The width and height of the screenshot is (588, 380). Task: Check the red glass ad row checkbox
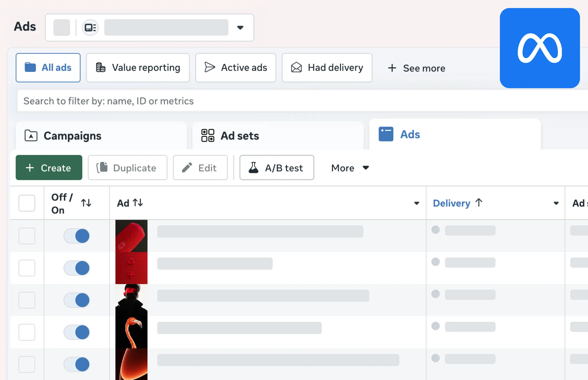[x=27, y=364]
